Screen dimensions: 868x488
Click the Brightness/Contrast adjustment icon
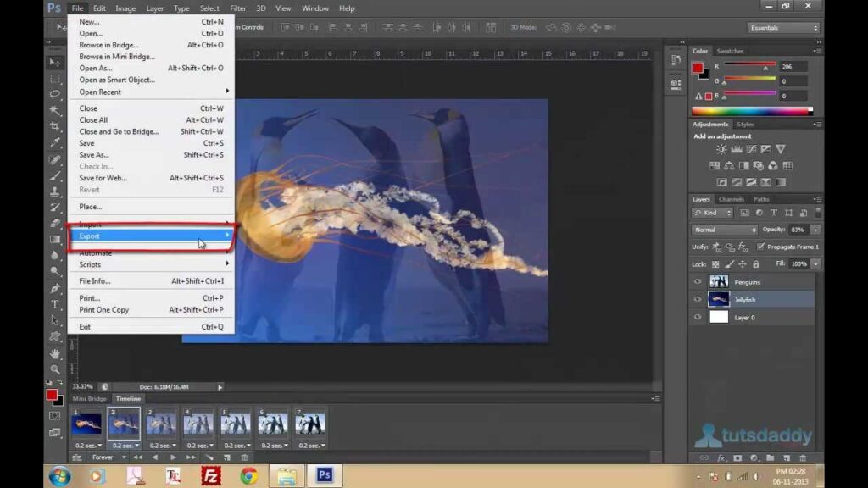[x=721, y=150]
